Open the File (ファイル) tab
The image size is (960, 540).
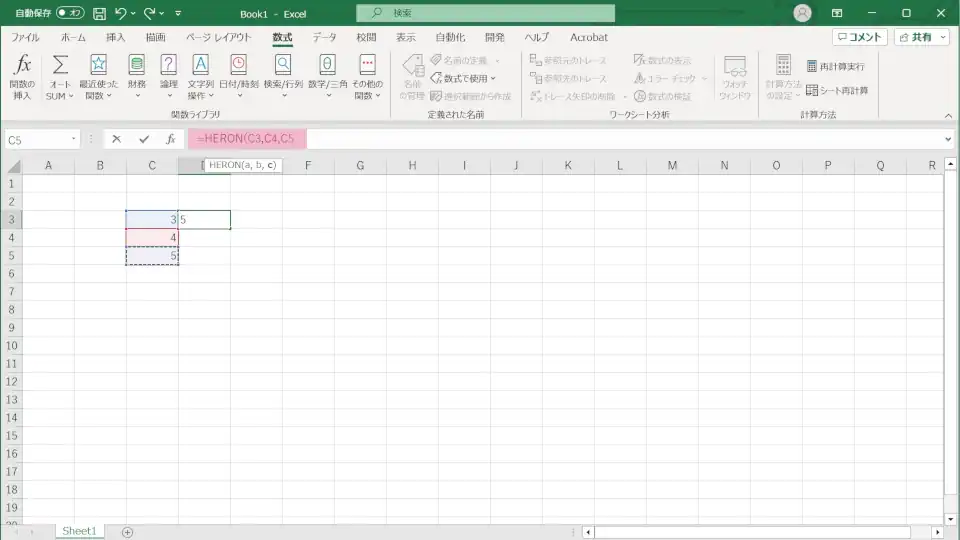tap(25, 37)
